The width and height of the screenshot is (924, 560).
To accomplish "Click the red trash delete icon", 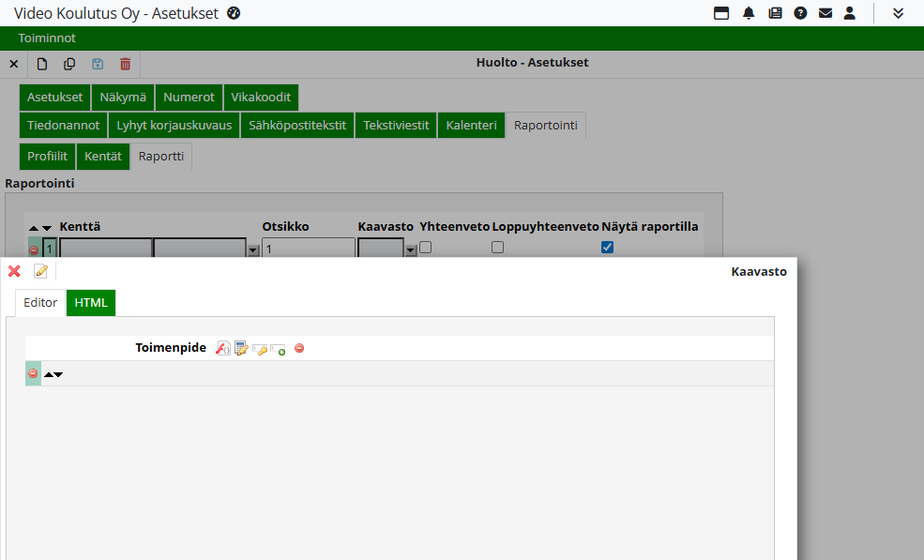I will (125, 64).
